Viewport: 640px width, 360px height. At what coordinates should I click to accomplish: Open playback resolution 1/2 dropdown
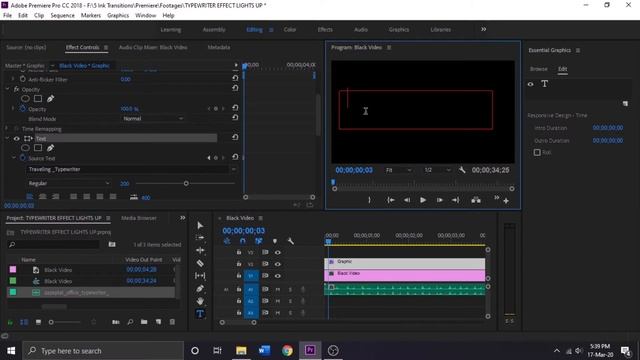pyautogui.click(x=437, y=170)
